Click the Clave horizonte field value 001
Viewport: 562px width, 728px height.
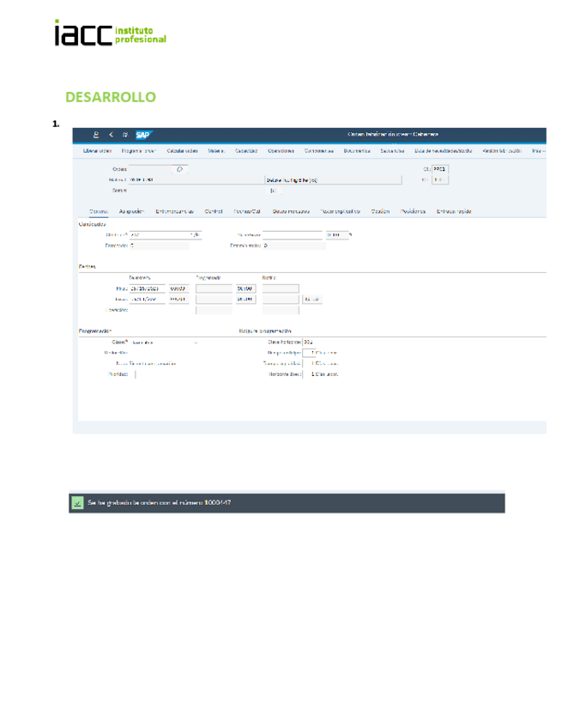click(x=309, y=343)
